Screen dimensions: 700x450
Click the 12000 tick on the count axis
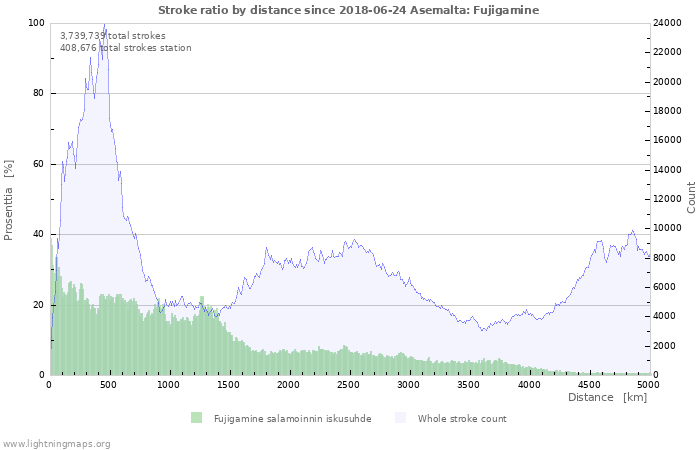click(x=668, y=199)
